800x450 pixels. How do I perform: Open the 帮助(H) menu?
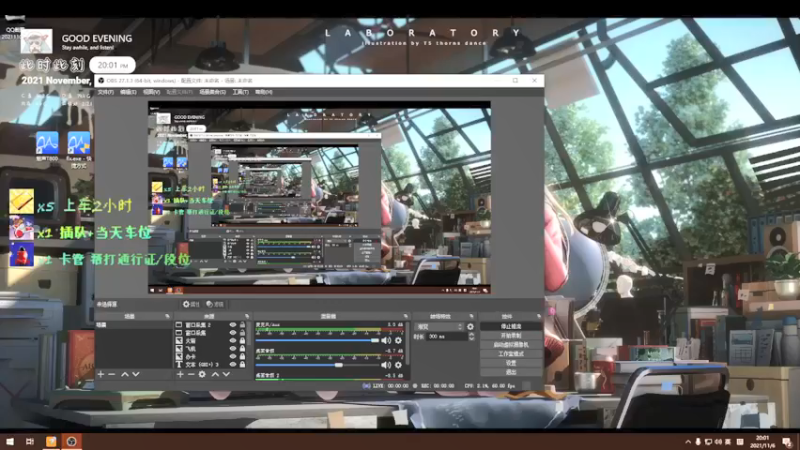point(264,92)
